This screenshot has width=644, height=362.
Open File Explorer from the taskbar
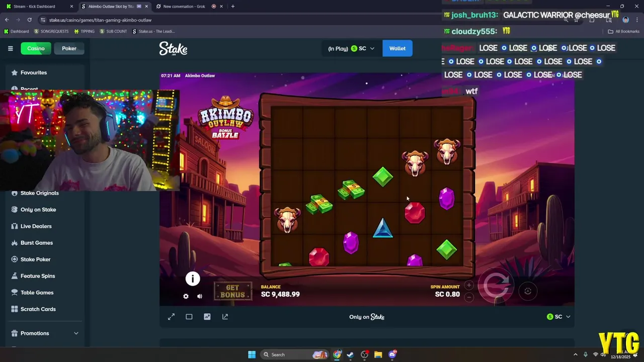(378, 354)
